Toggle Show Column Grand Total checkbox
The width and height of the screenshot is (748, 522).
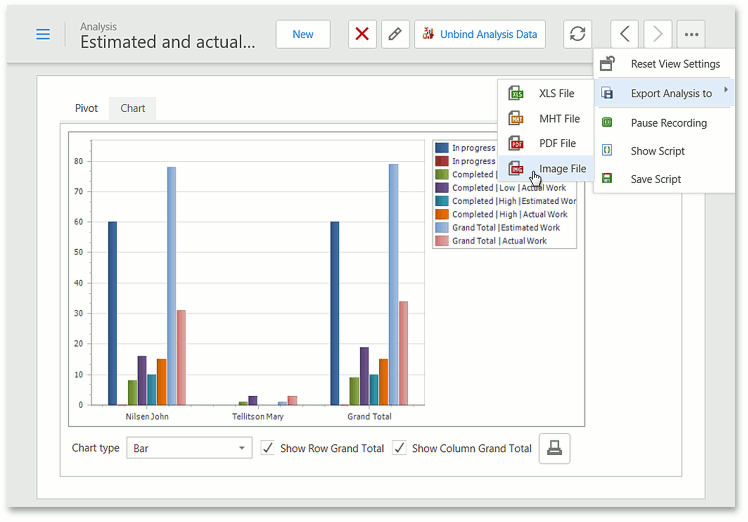click(399, 448)
